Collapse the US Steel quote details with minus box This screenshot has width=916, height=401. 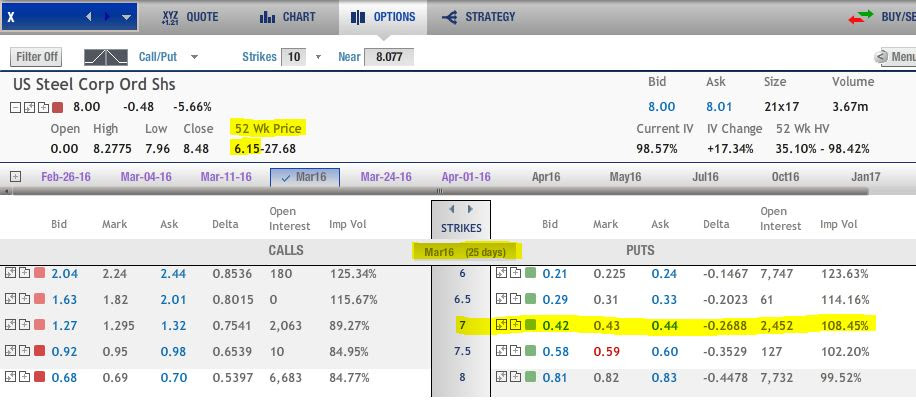pyautogui.click(x=16, y=108)
